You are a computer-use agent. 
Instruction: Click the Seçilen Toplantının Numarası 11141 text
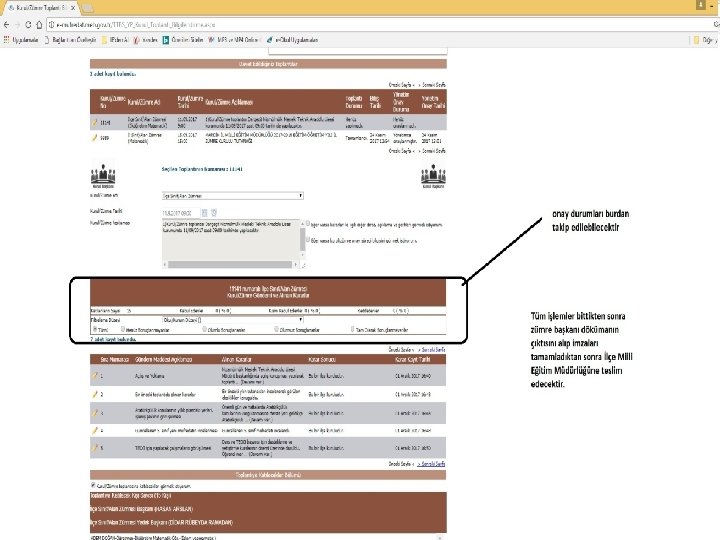(x=202, y=169)
